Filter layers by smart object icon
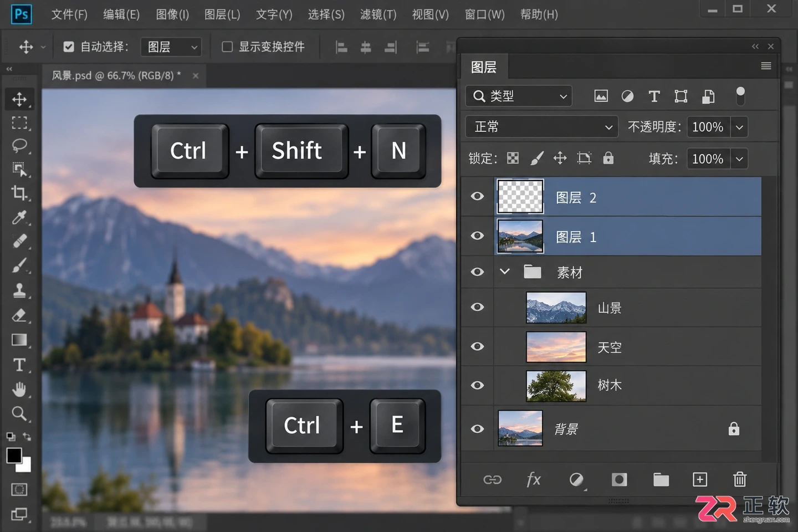The height and width of the screenshot is (532, 798). pyautogui.click(x=708, y=96)
